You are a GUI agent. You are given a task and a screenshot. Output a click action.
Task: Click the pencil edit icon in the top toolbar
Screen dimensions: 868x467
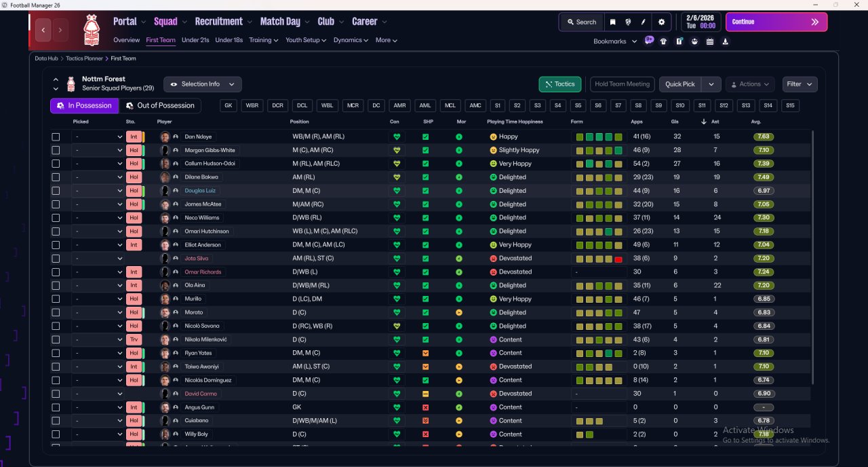click(x=643, y=22)
